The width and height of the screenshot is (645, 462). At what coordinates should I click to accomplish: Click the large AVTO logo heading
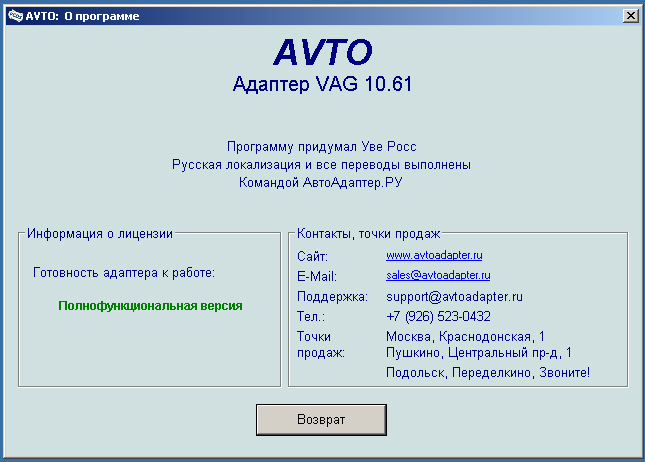click(323, 52)
